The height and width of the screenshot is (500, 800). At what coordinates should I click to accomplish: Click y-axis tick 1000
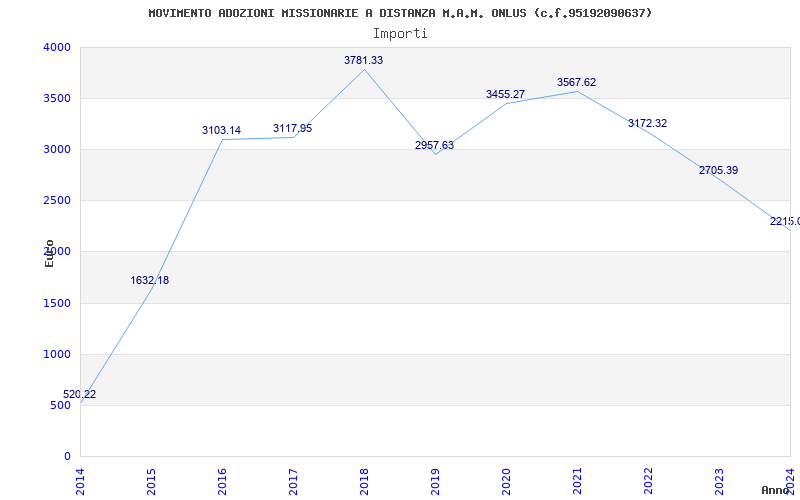(x=57, y=355)
